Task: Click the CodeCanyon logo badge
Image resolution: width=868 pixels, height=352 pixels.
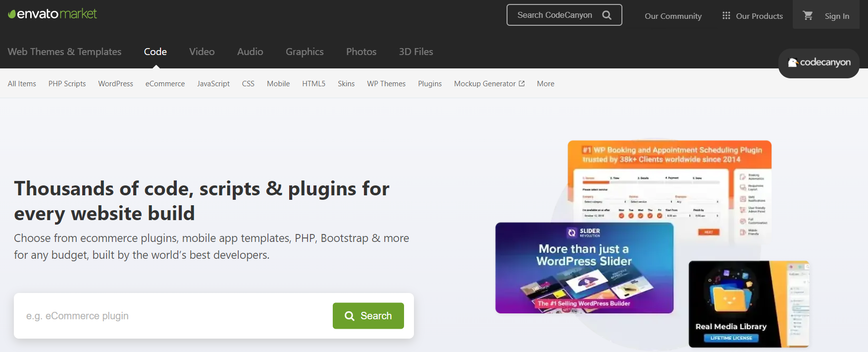Action: coord(819,63)
